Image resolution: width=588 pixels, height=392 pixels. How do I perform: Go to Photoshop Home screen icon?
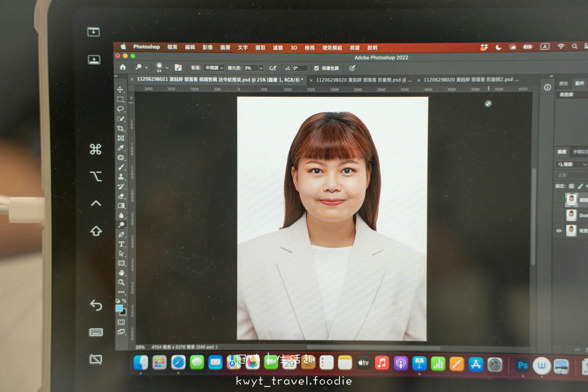pos(122,67)
